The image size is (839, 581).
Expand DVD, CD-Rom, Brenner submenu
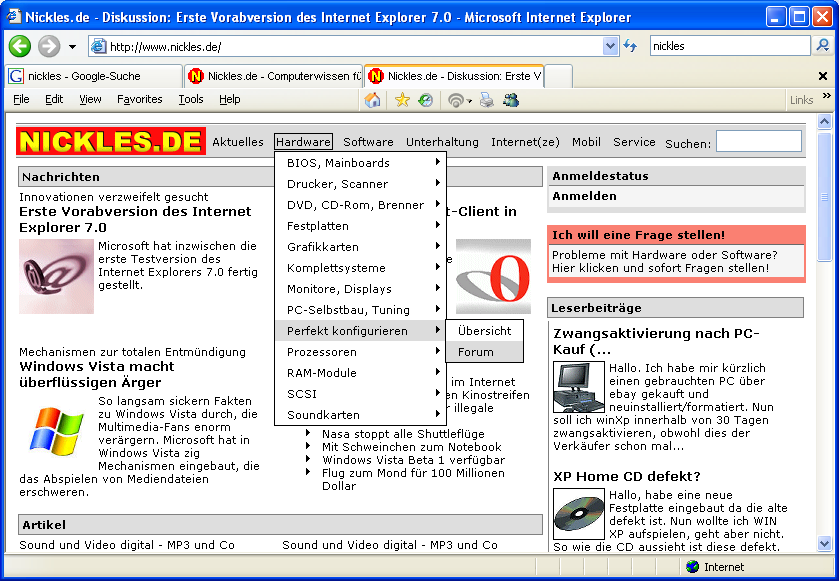360,205
